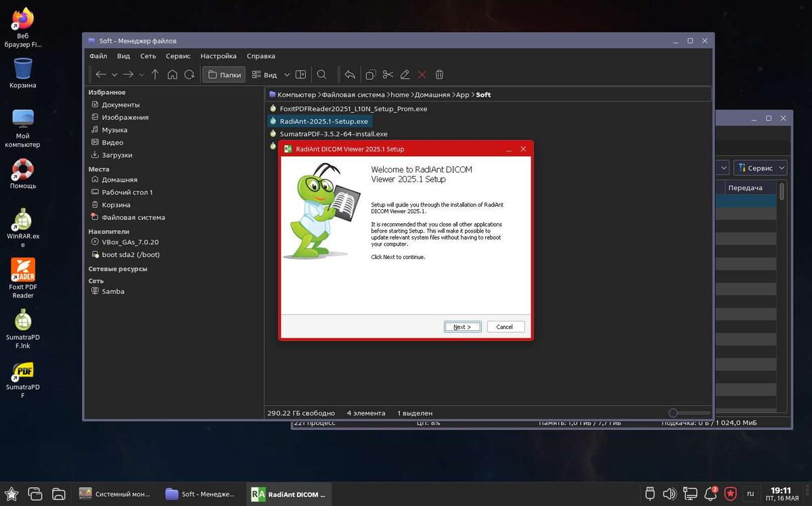Image resolution: width=812 pixels, height=506 pixels.
Task: Open VBox_GAs_7.0.20 drive
Action: pyautogui.click(x=130, y=242)
